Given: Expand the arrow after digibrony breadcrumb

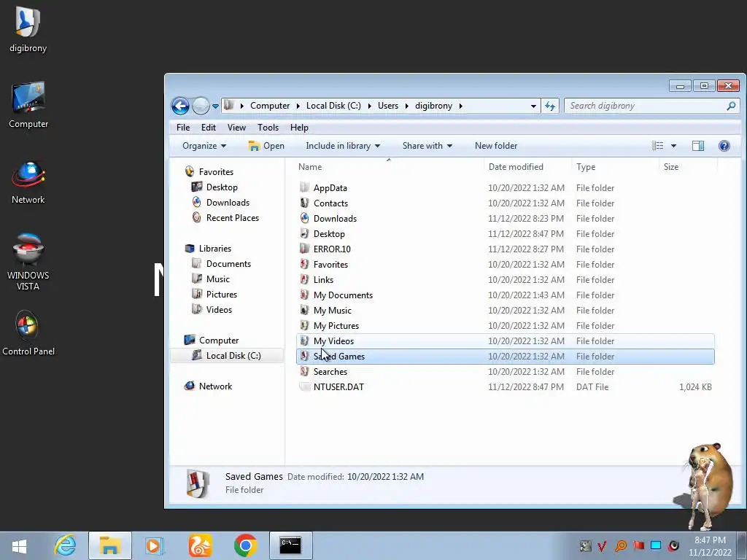Looking at the screenshot, I should [x=461, y=106].
